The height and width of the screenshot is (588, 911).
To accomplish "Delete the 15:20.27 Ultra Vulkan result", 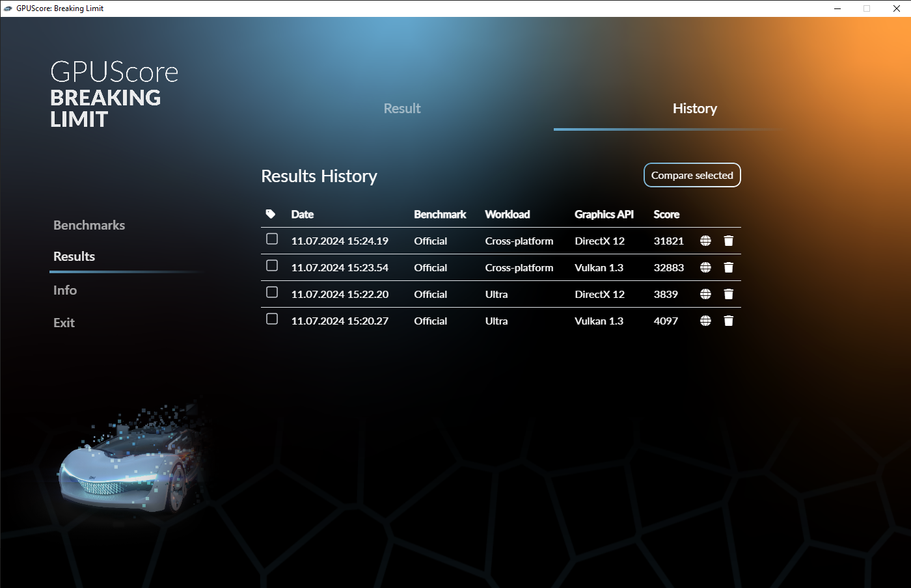I will tap(729, 321).
